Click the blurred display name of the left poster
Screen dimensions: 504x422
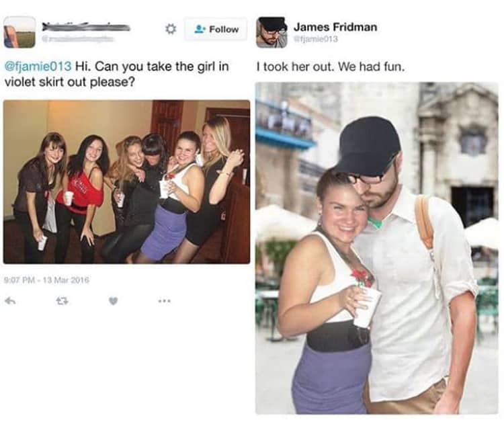[x=86, y=27]
